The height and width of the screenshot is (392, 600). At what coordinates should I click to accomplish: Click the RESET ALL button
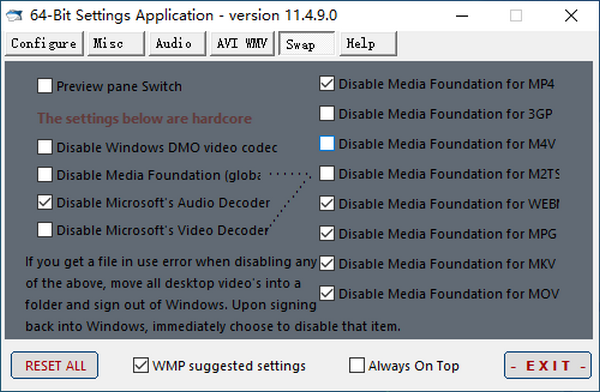click(54, 365)
